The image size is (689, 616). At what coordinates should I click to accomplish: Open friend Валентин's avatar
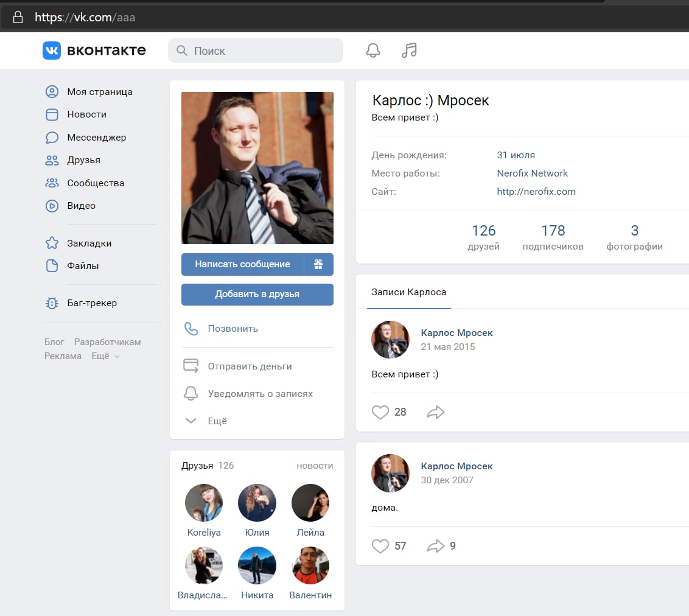tap(310, 565)
